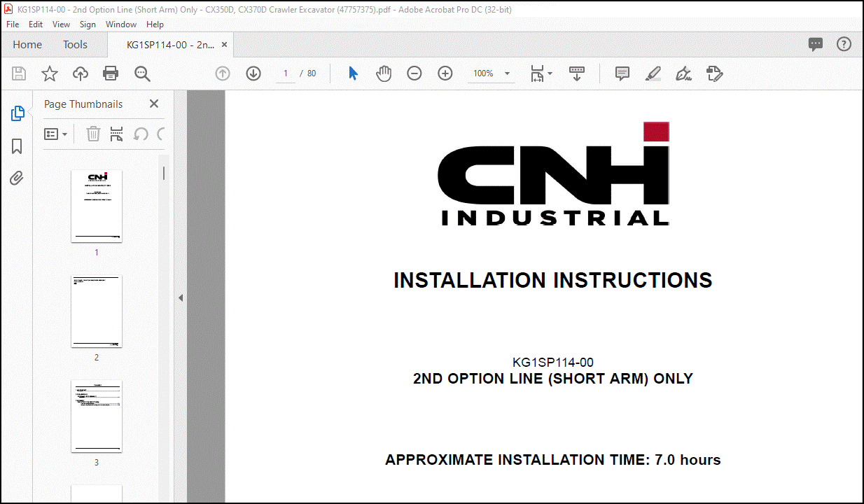Activate the Hand pan tool
The width and height of the screenshot is (864, 504).
[384, 73]
